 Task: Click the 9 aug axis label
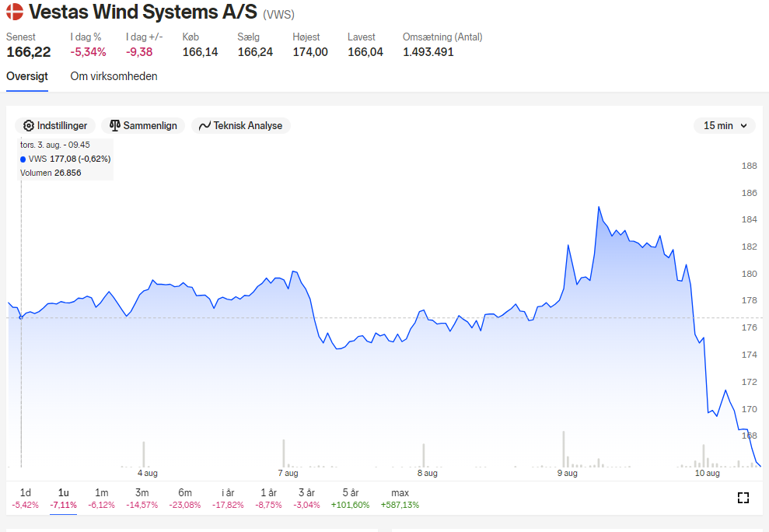(x=568, y=473)
